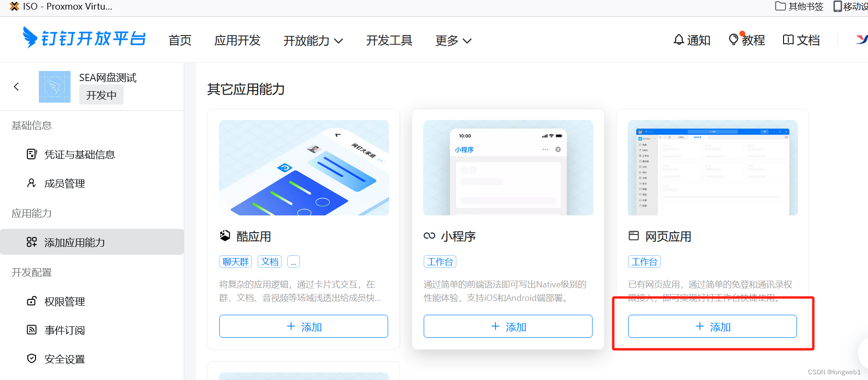Click the 凭证与基础信息 document icon

pyautogui.click(x=32, y=154)
